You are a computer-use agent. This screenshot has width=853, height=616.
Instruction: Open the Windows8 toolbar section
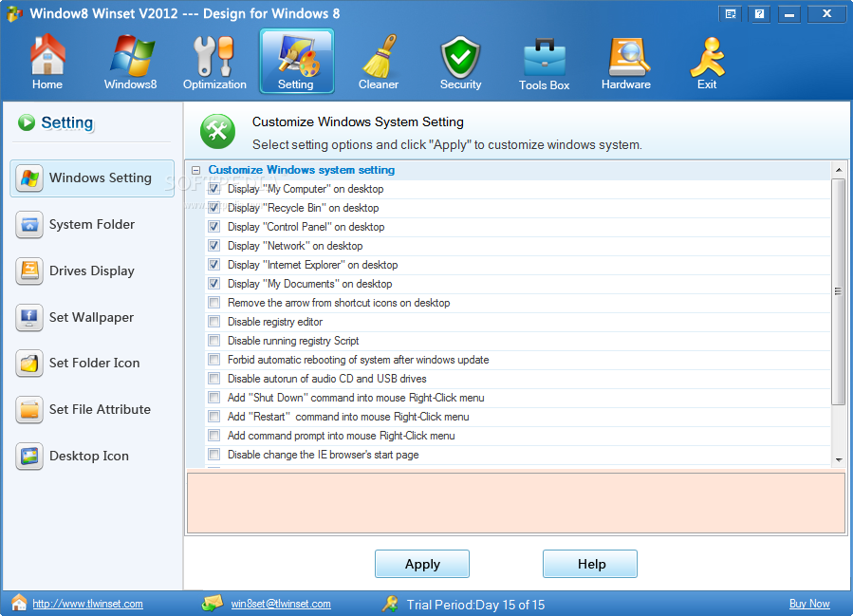point(131,61)
